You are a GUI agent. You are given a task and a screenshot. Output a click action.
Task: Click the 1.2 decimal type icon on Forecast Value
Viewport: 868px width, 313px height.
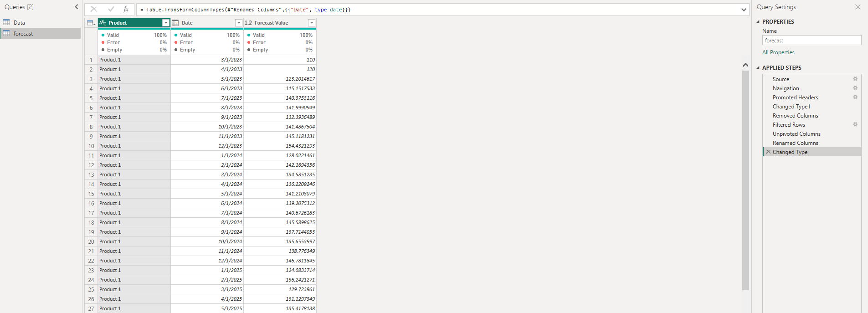[248, 23]
